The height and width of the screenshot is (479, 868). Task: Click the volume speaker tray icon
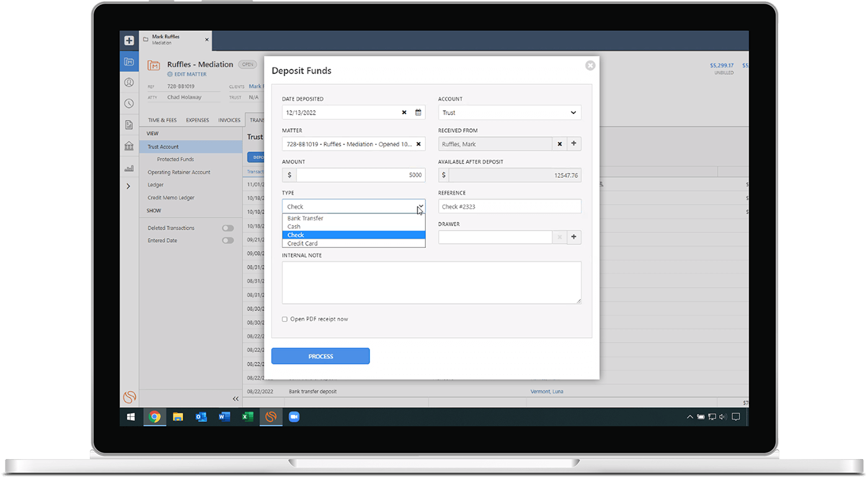[x=722, y=417]
